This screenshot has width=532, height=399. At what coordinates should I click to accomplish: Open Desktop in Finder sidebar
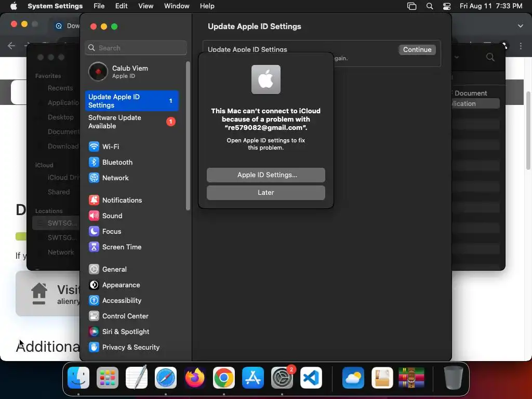click(60, 117)
